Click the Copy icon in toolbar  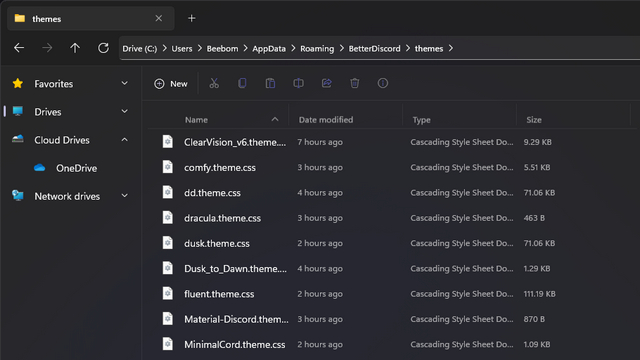click(x=242, y=83)
